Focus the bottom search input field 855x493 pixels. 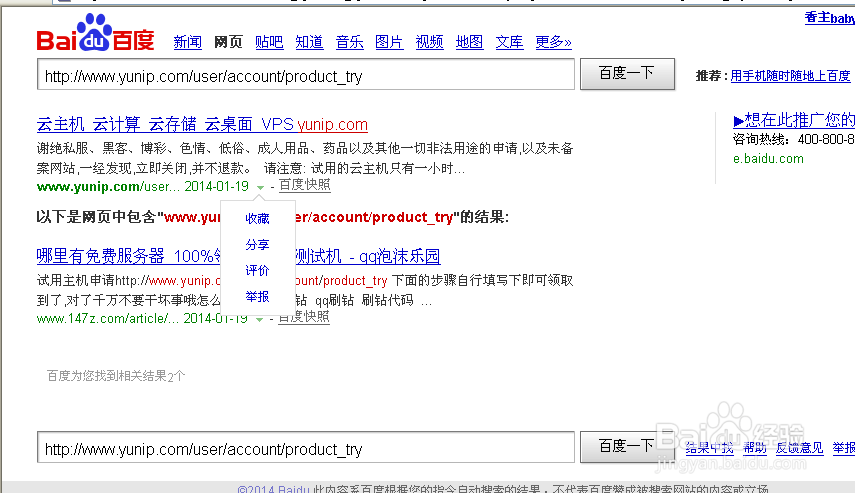(306, 448)
